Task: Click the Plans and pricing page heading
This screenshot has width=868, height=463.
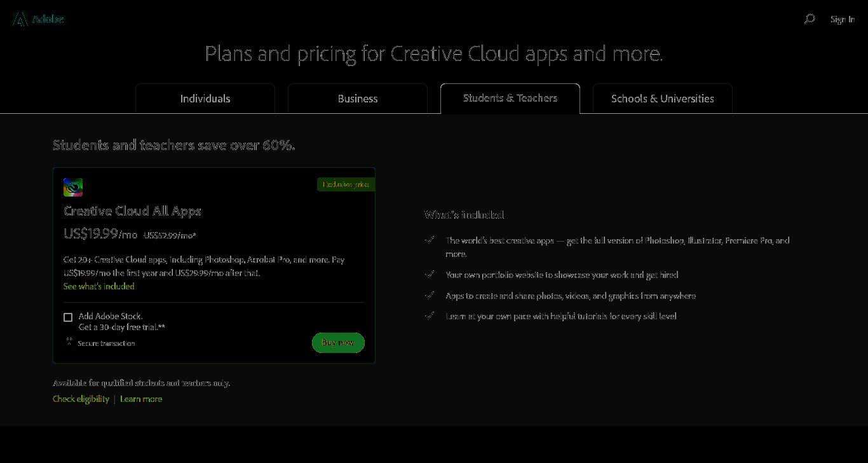Action: coord(434,53)
